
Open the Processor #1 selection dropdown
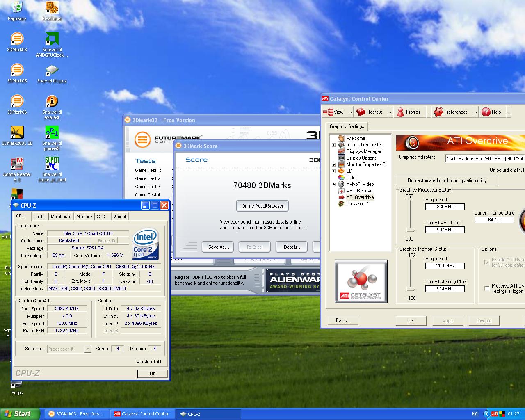[x=88, y=349]
